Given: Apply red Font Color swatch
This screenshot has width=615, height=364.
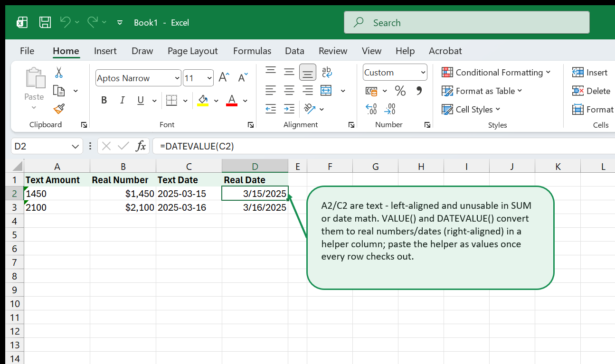Looking at the screenshot, I should tap(232, 101).
